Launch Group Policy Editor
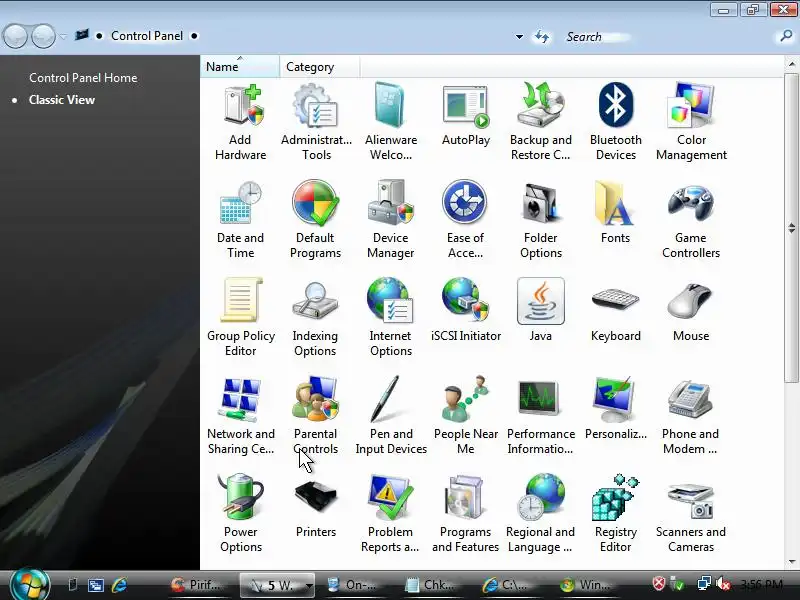 coord(240,317)
